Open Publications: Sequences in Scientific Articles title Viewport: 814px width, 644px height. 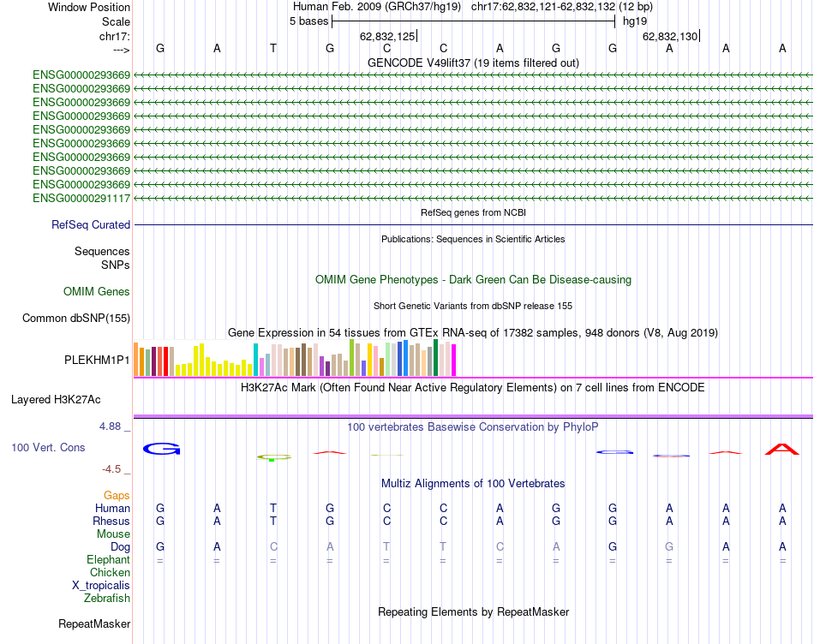tap(473, 239)
